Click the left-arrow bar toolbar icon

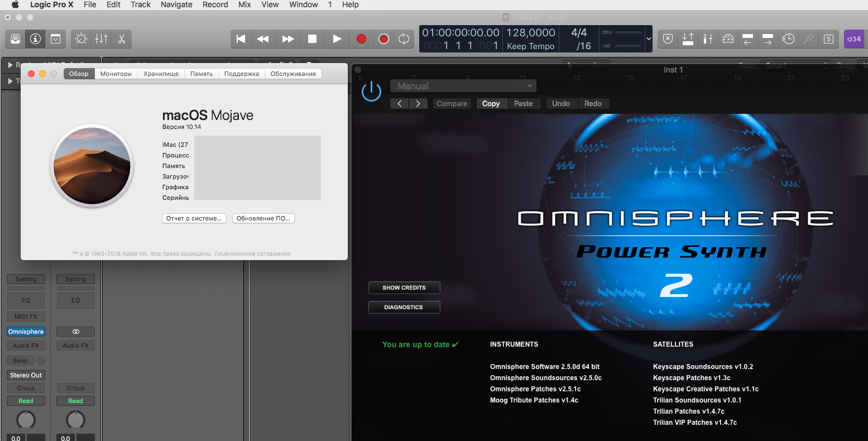[x=748, y=39]
